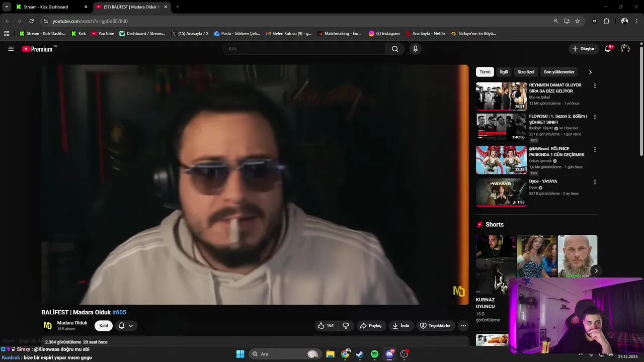Viewport: 644px width, 362px height.
Task: Open Gelen Kutusu Gmail bookmark
Action: pos(289,34)
